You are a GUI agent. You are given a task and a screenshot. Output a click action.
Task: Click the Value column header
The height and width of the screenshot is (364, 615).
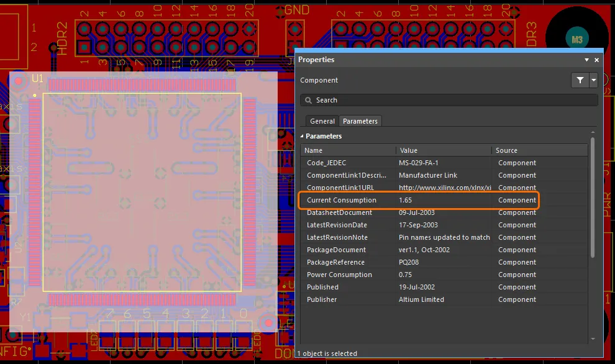tap(444, 150)
